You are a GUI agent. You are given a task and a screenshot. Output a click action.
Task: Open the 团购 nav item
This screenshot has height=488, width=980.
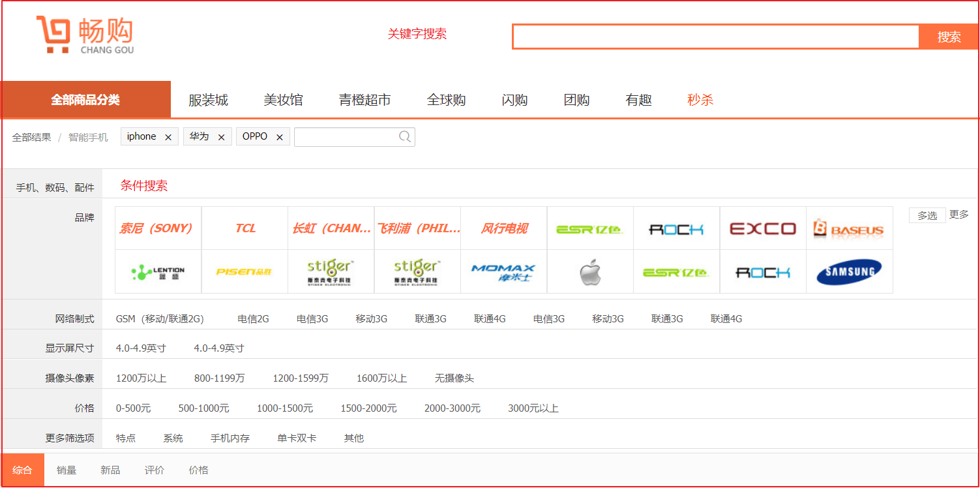[x=576, y=100]
